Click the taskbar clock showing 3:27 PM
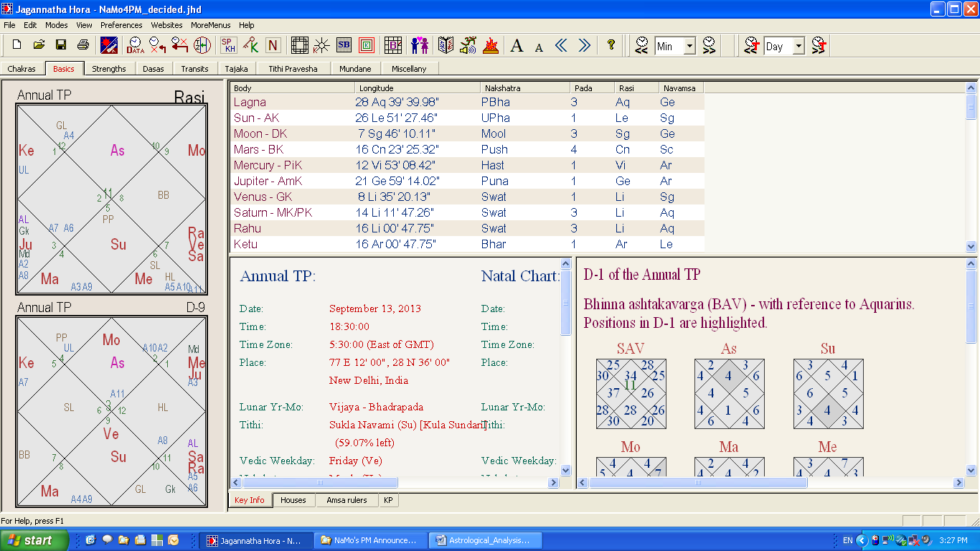 click(x=953, y=540)
